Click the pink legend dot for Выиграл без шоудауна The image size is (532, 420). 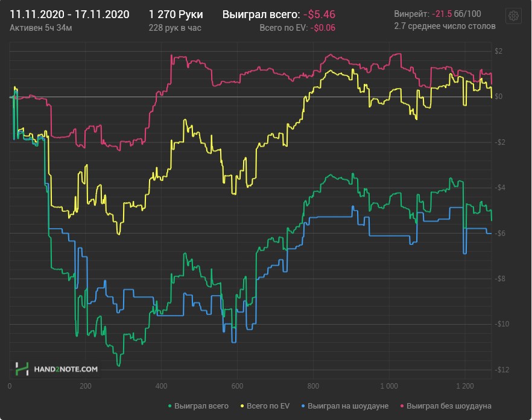click(x=402, y=406)
